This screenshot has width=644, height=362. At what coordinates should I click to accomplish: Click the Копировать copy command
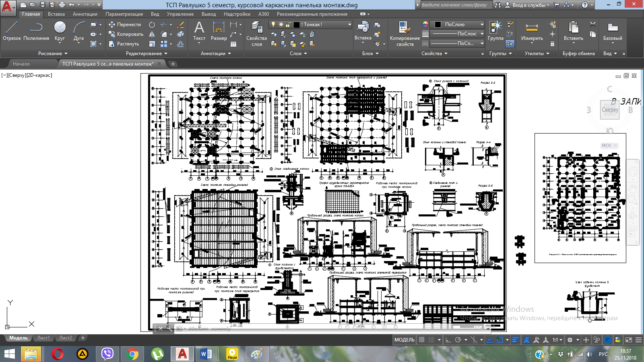click(126, 34)
